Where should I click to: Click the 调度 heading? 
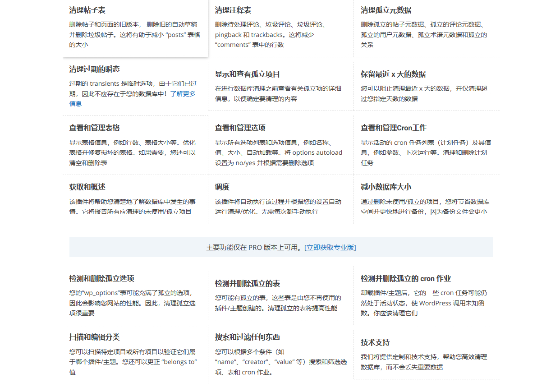(x=222, y=187)
